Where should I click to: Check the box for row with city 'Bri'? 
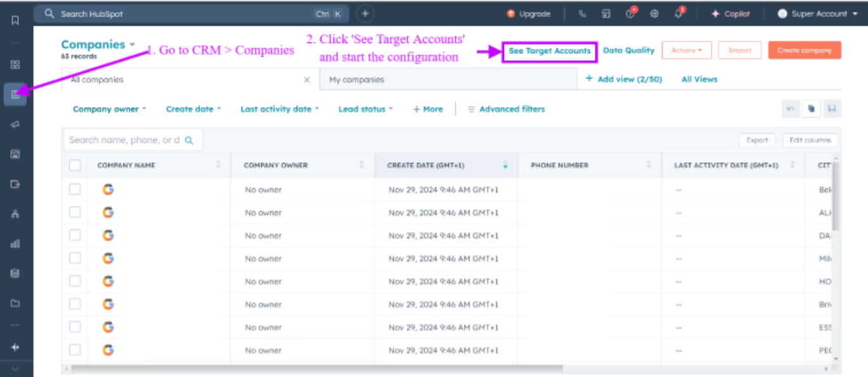(75, 304)
